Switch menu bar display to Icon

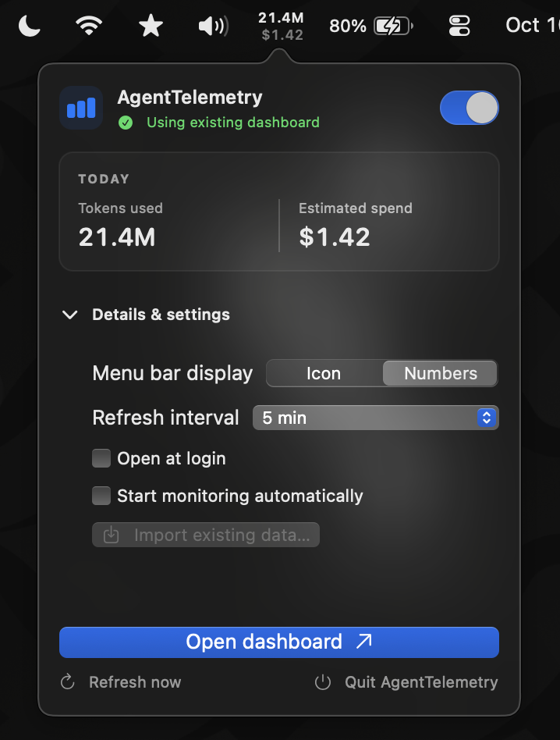tap(324, 373)
